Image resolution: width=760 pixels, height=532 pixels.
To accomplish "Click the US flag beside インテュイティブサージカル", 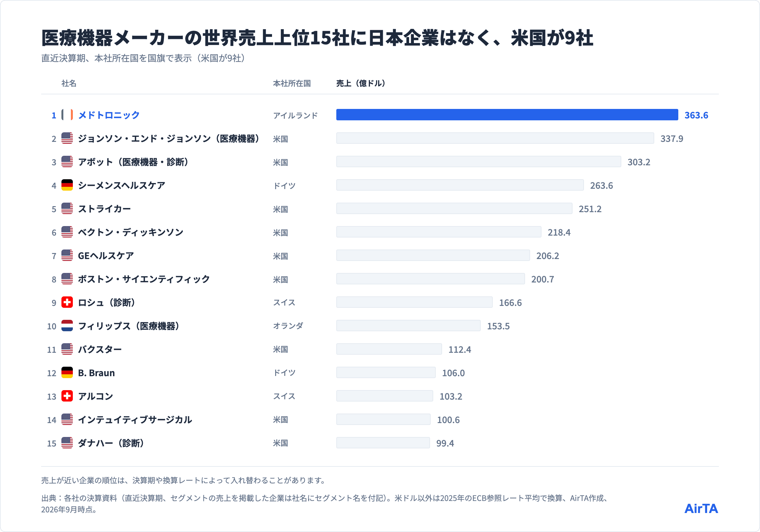I will [x=67, y=420].
